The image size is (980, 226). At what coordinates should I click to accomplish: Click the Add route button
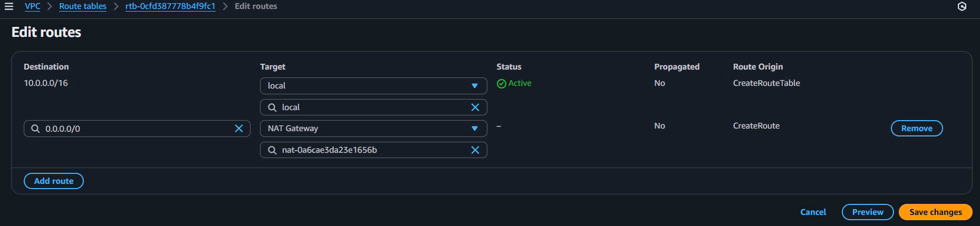tap(54, 181)
